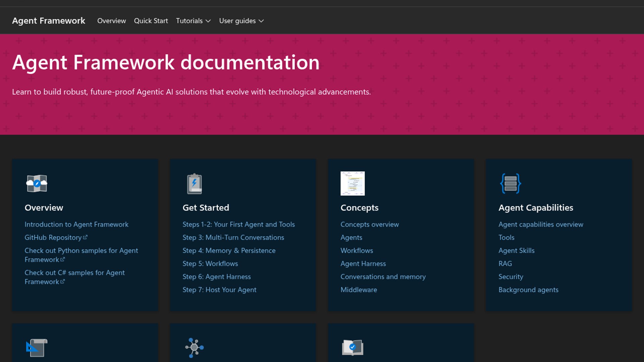Click the Get Started clipboard lightning icon
The width and height of the screenshot is (644, 362).
click(195, 184)
